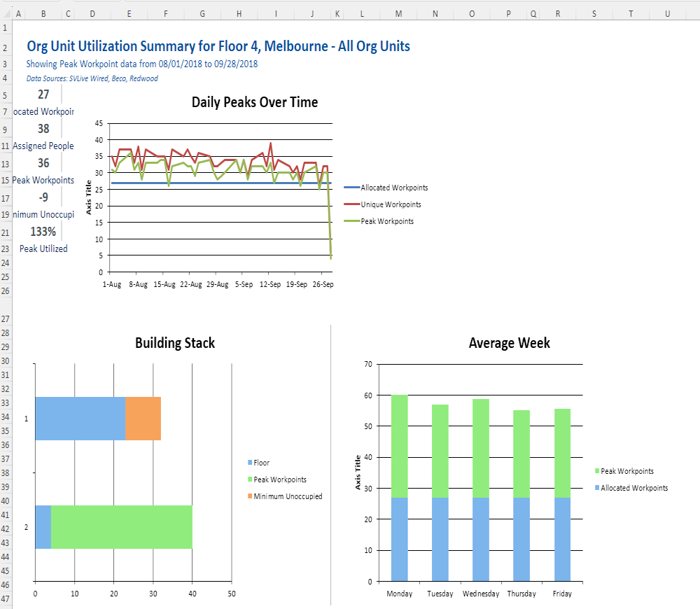
Task: Click the 'Peak Utilized' label cell
Action: click(x=43, y=249)
